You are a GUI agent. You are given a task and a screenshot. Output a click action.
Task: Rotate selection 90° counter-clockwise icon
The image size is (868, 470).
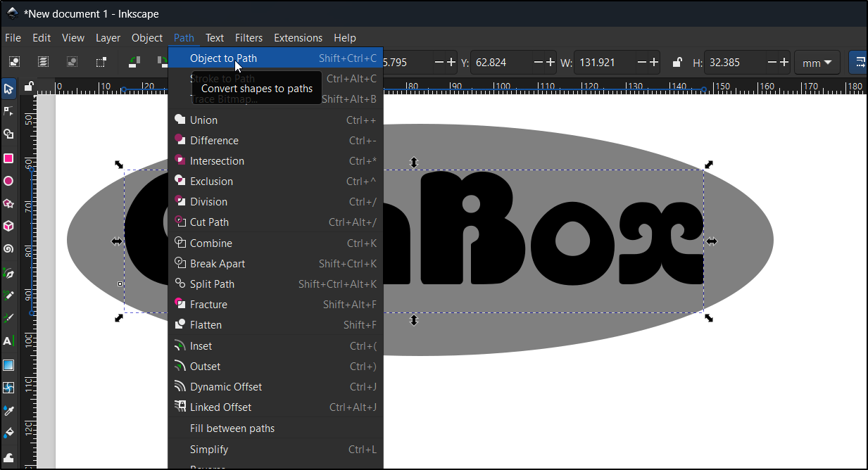pyautogui.click(x=134, y=62)
